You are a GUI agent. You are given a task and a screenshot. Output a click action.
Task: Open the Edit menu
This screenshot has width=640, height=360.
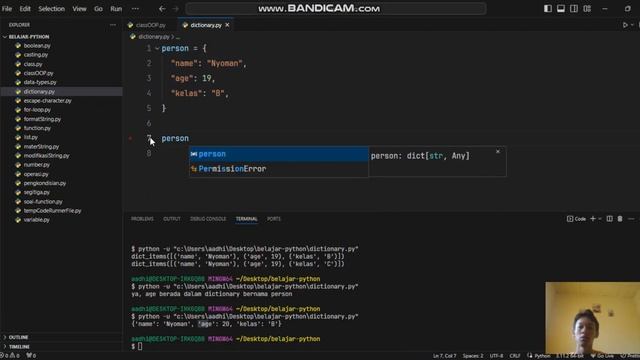click(25, 9)
